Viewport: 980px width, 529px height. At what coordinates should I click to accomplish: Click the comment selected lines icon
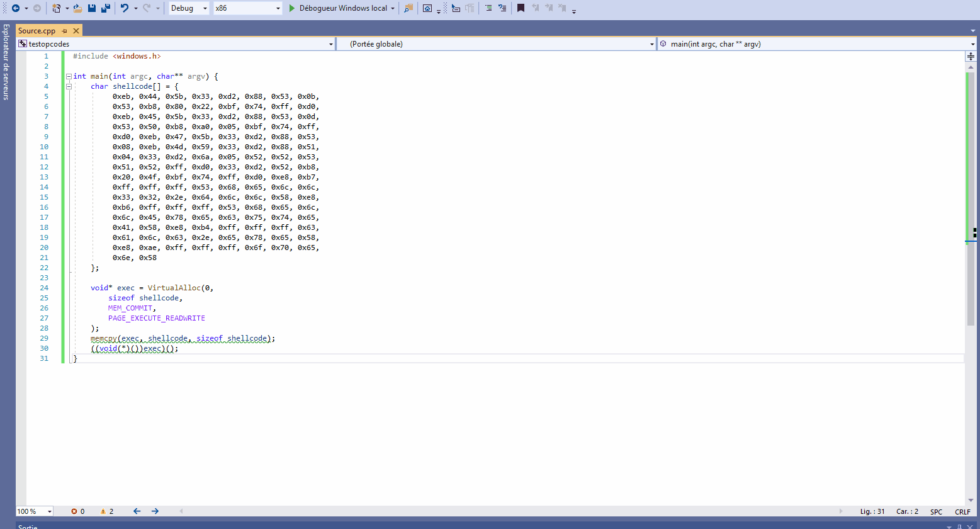(x=488, y=8)
